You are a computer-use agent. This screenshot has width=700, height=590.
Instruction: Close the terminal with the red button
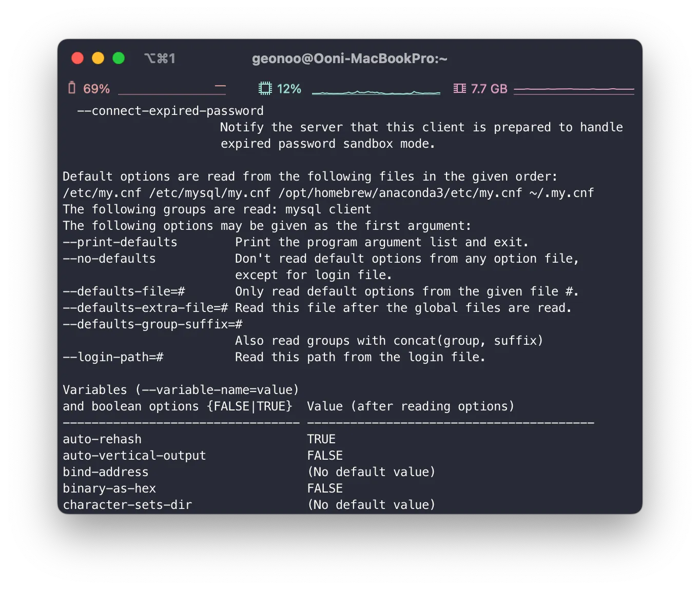(x=77, y=58)
